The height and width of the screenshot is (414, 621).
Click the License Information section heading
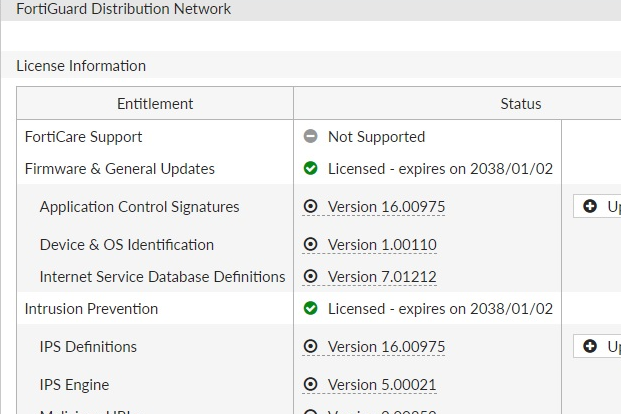point(81,66)
